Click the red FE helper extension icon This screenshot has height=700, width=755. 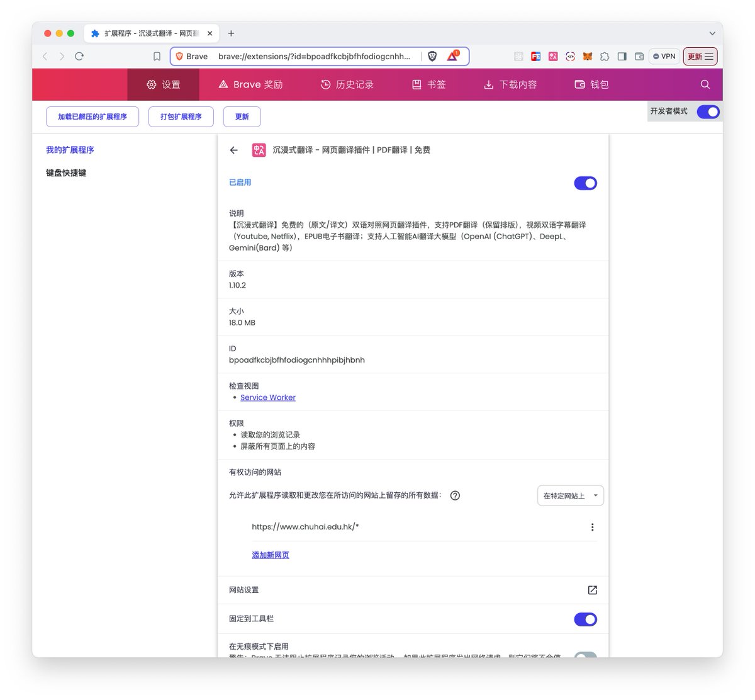click(536, 57)
